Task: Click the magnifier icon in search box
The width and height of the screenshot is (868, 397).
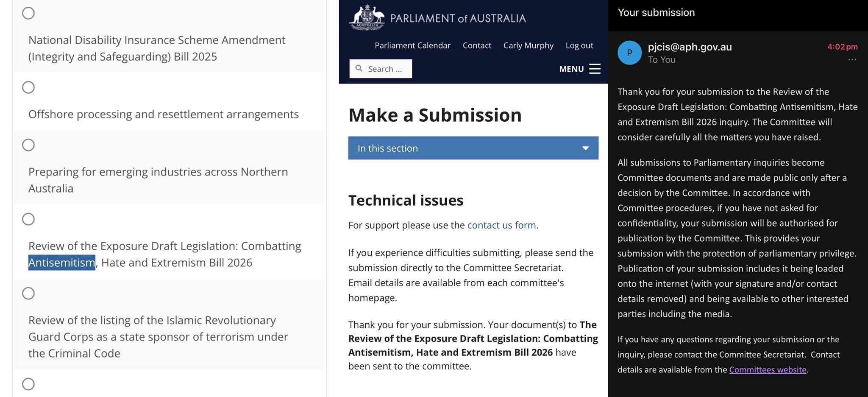Action: coord(359,68)
